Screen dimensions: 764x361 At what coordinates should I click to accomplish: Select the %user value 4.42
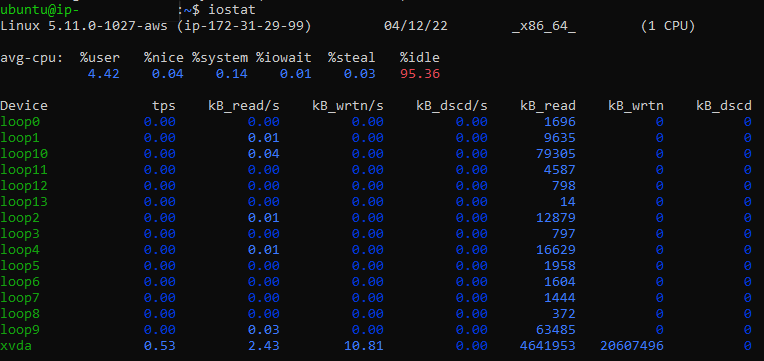click(x=104, y=74)
